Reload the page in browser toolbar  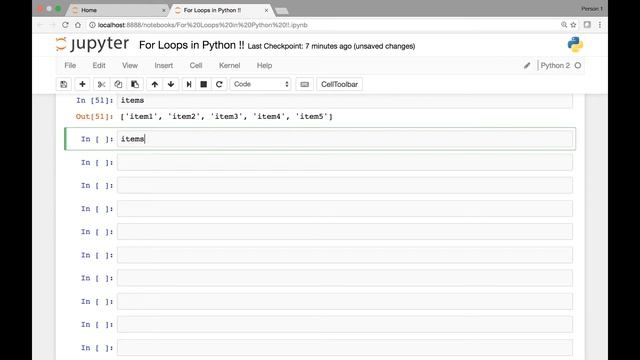(x=65, y=25)
